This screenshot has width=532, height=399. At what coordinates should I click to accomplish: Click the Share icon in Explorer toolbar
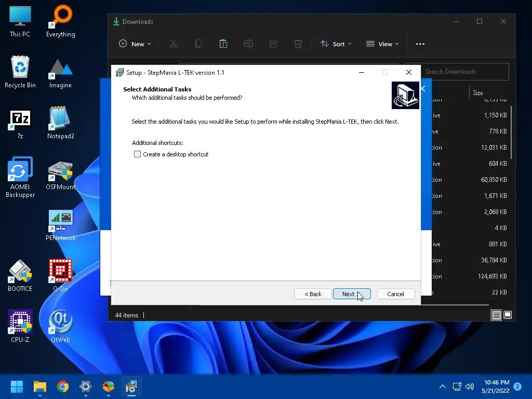(273, 44)
